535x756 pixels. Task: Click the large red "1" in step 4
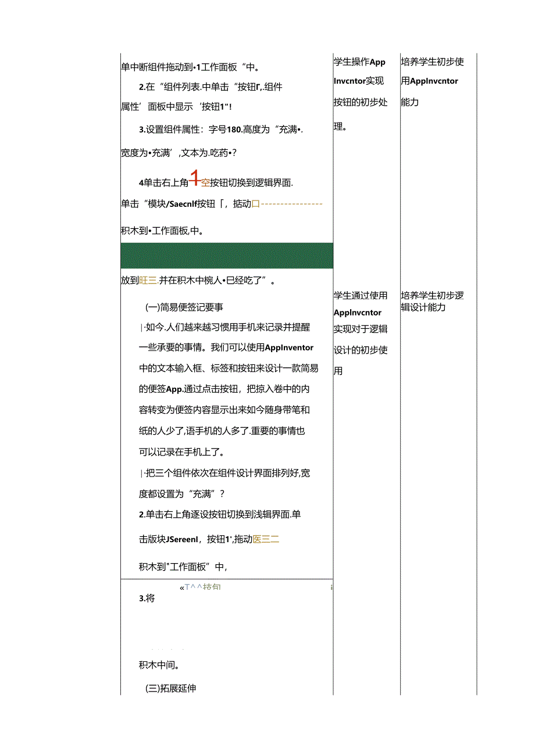tap(195, 180)
